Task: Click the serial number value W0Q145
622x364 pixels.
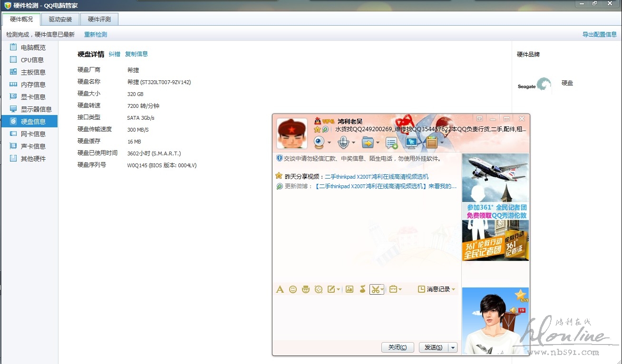Action: coord(136,165)
